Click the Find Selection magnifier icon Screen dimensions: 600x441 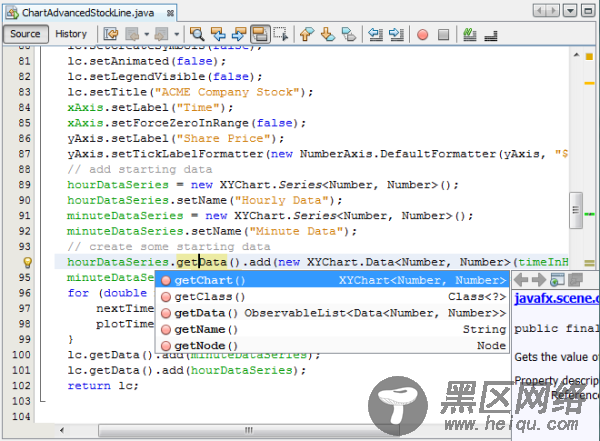[197, 34]
